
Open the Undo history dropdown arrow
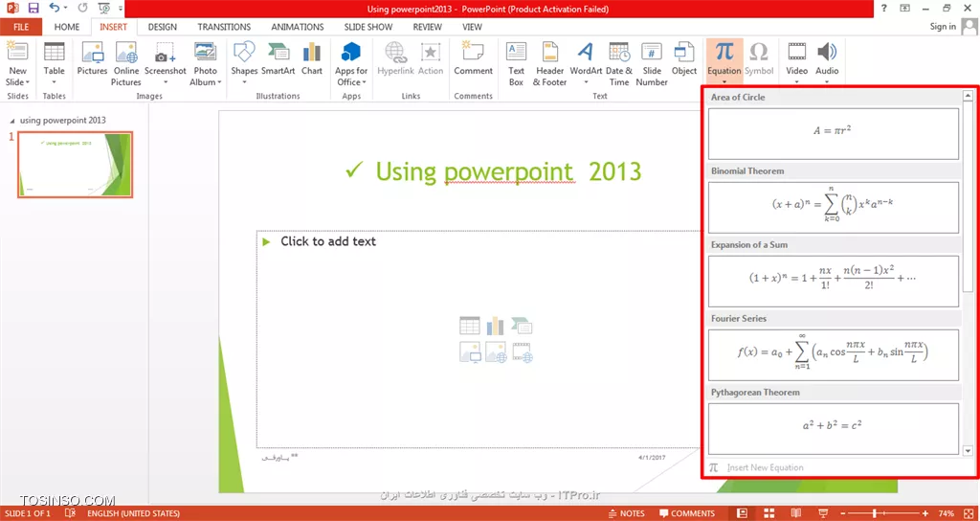[x=66, y=9]
